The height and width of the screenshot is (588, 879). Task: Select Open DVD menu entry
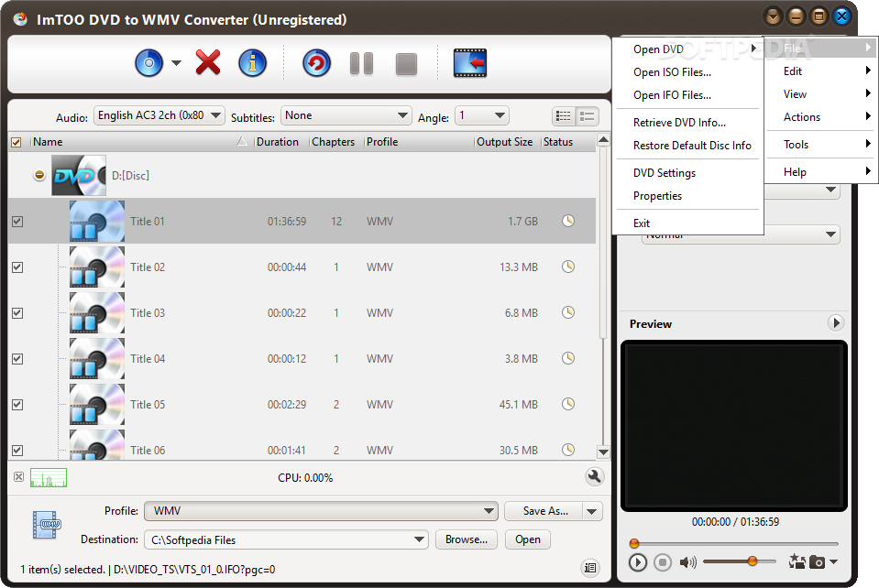tap(689, 49)
